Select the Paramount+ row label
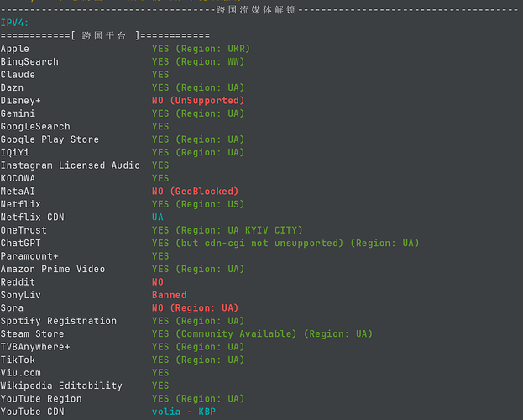 click(x=29, y=256)
